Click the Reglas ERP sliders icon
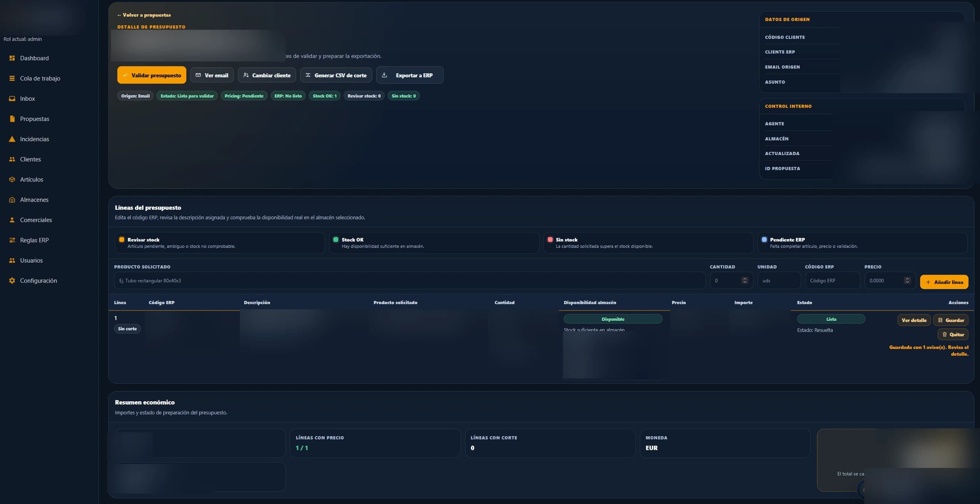 click(x=12, y=240)
